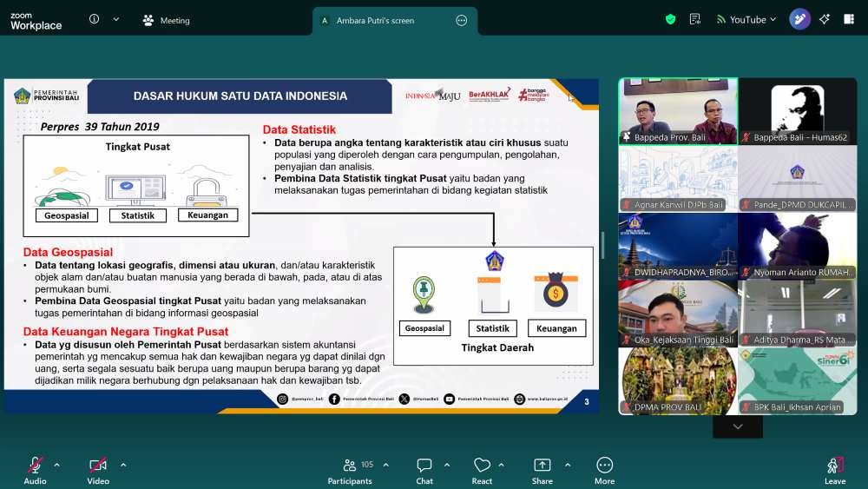The image size is (868, 489).
Task: Click the purple annotation pen icon
Action: click(x=799, y=19)
